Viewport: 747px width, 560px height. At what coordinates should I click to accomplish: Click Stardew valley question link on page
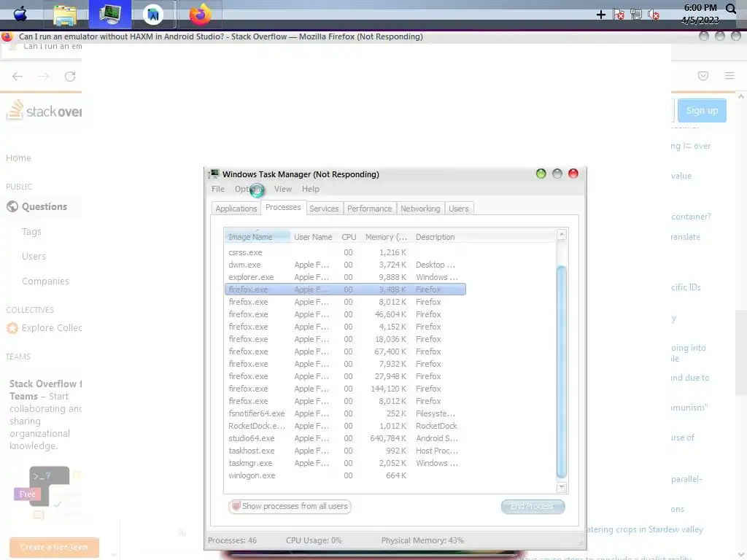[645, 529]
